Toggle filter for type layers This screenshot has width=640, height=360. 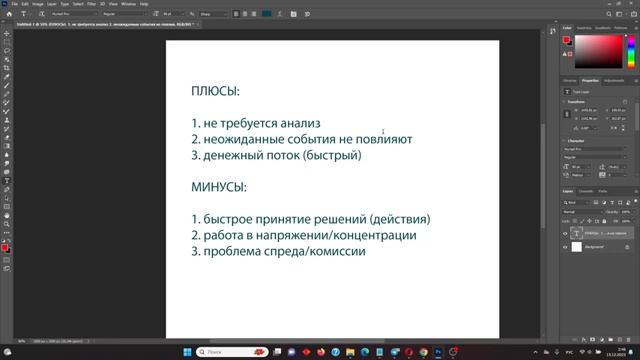pyautogui.click(x=612, y=202)
